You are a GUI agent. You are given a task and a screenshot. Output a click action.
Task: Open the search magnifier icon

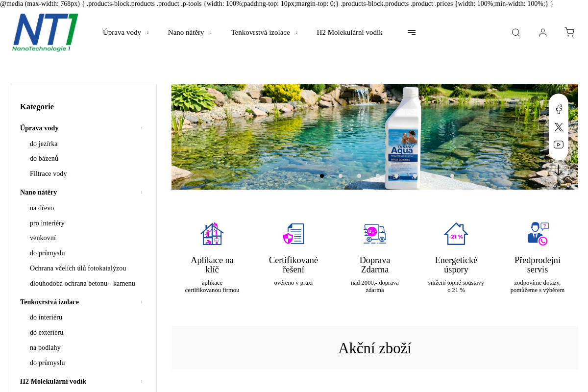point(516,32)
